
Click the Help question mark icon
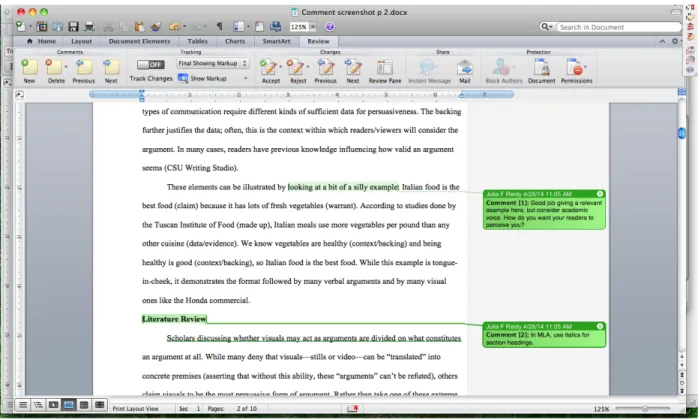[329, 27]
